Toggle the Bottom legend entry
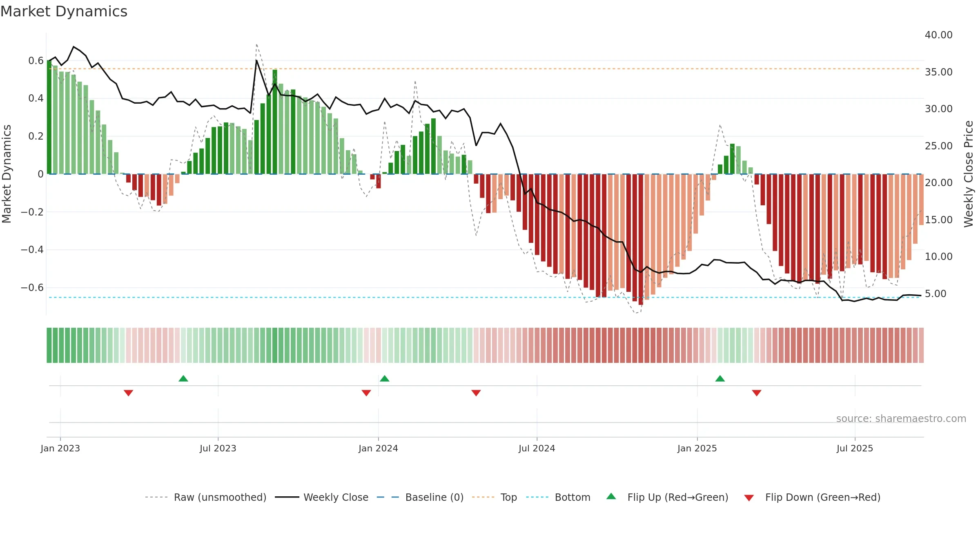980x551 pixels. [x=558, y=497]
